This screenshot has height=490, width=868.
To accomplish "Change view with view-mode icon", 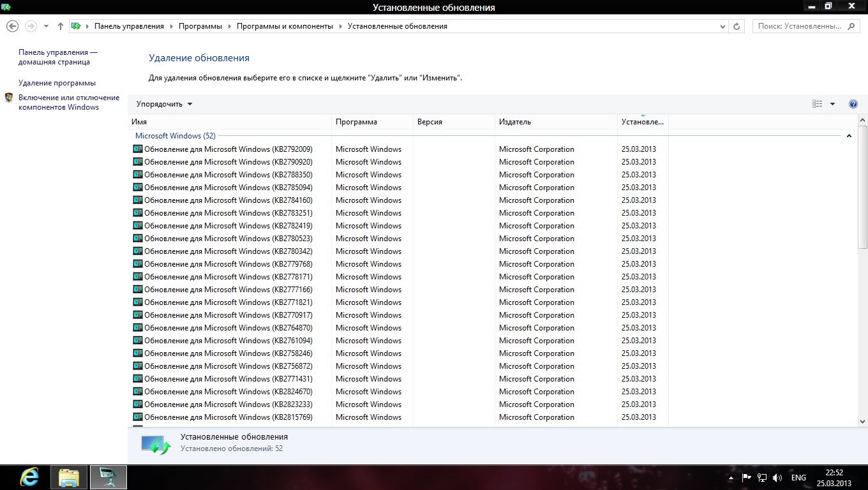I will pyautogui.click(x=817, y=104).
